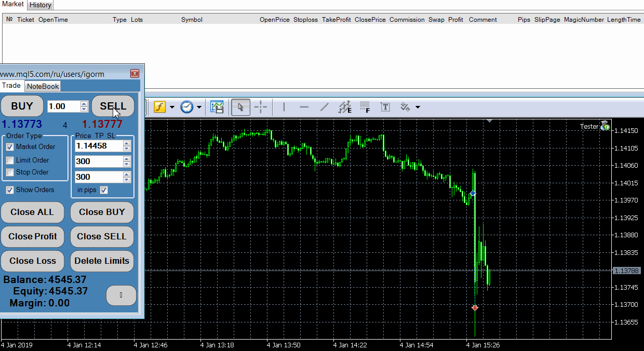Click the SELL button

pyautogui.click(x=113, y=106)
